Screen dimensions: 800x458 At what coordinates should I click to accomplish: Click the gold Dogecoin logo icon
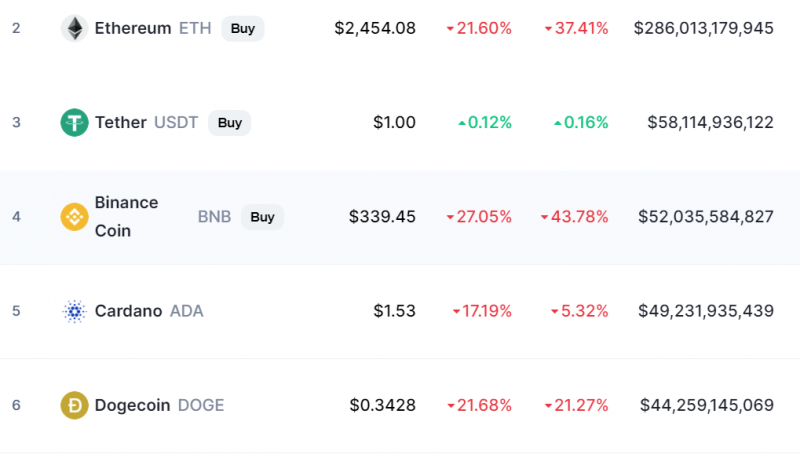tap(74, 405)
